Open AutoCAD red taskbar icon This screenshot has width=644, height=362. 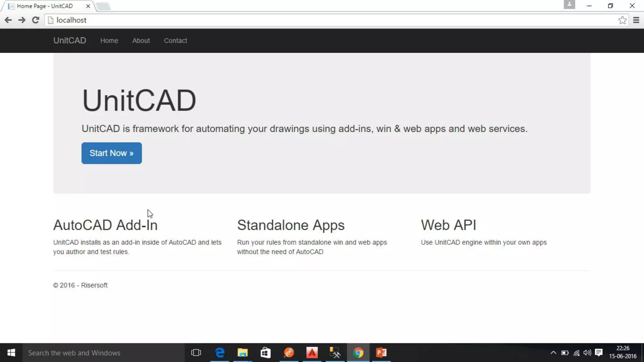pos(312,353)
